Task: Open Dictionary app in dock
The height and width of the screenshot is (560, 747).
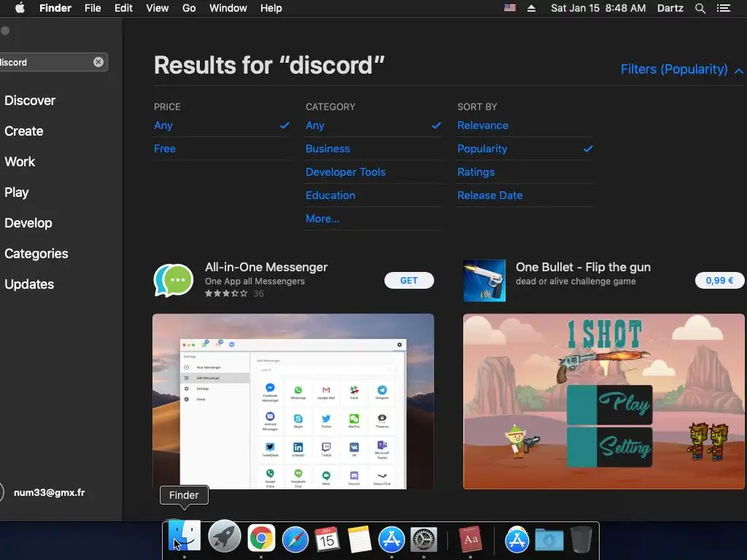Action: pos(471,539)
